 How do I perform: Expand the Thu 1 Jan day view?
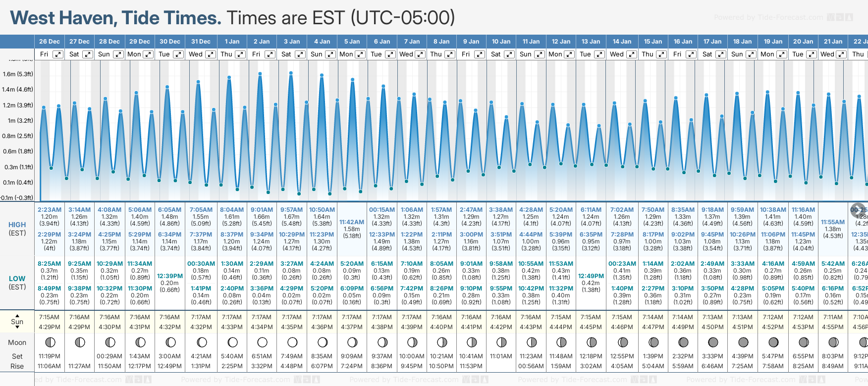240,54
